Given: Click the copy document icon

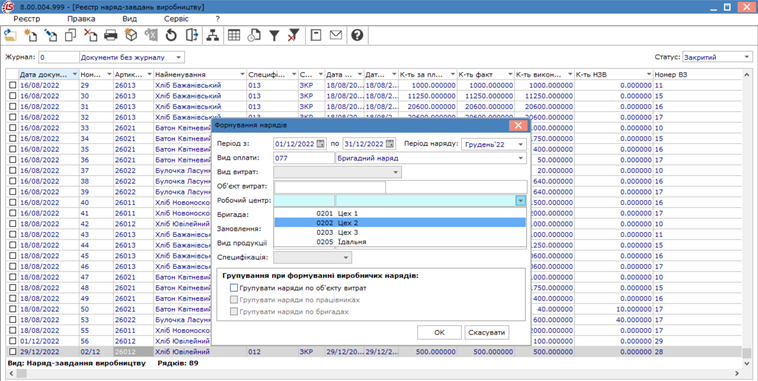Looking at the screenshot, I should point(71,35).
